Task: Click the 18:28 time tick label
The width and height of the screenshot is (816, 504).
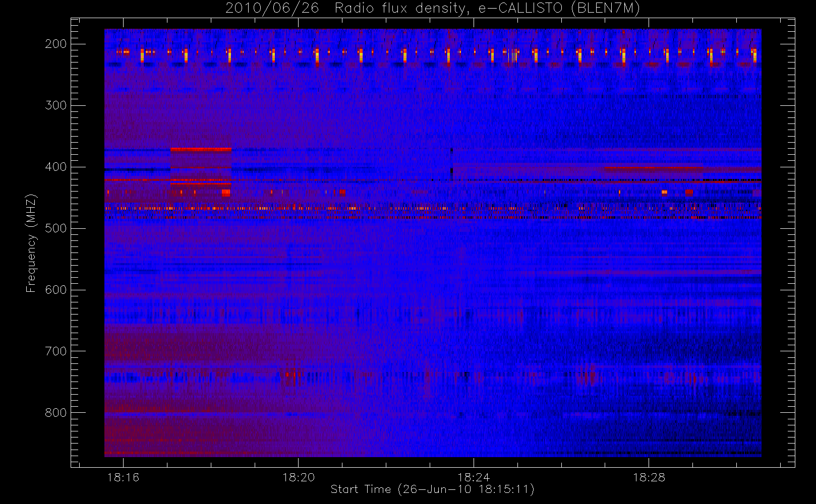Action: click(649, 477)
